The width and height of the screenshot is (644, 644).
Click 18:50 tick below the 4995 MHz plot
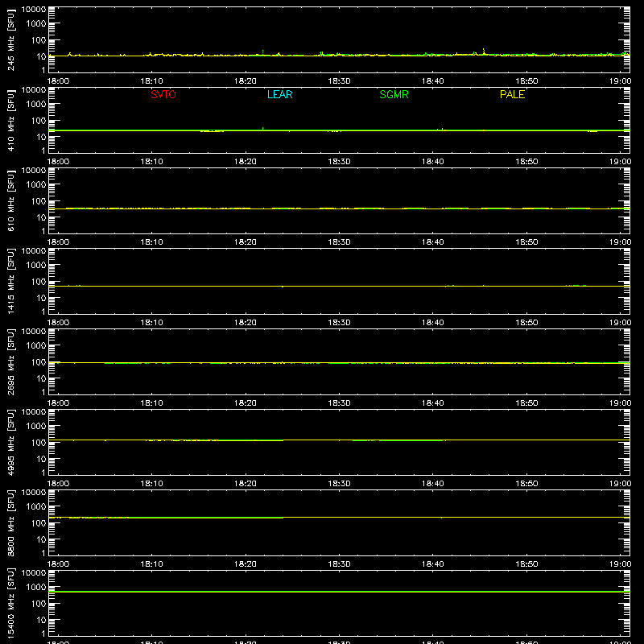tap(526, 484)
